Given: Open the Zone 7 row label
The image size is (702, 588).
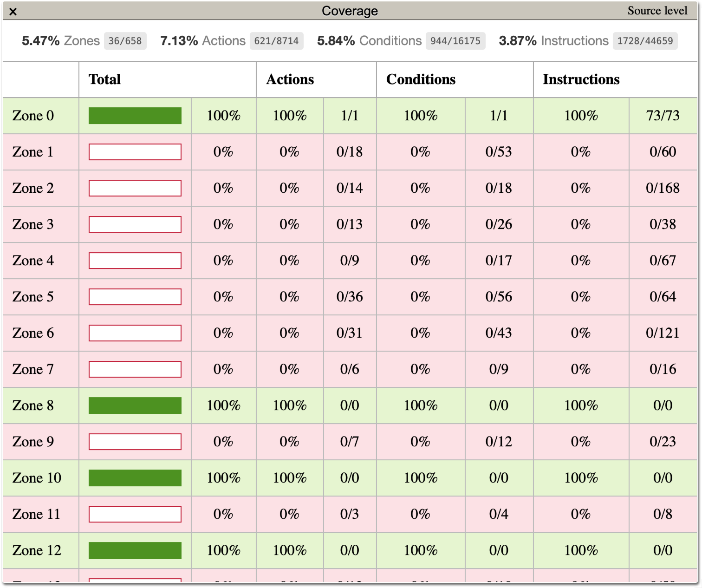Looking at the screenshot, I should click(x=33, y=369).
